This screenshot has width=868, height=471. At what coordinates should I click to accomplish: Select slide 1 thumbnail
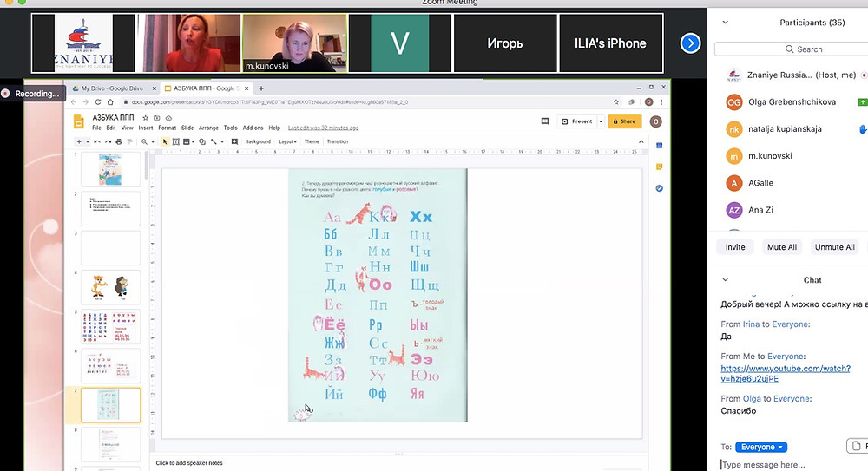(x=111, y=169)
